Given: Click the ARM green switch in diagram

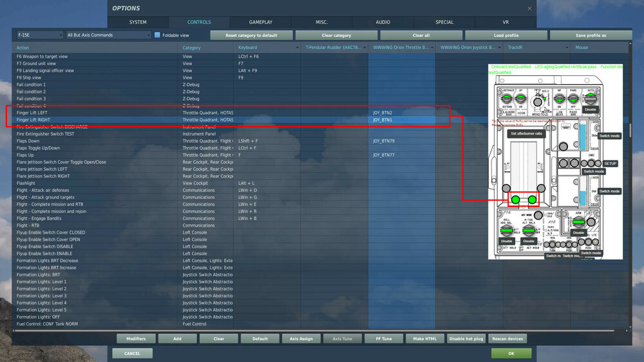Looking at the screenshot, I should (x=578, y=222).
